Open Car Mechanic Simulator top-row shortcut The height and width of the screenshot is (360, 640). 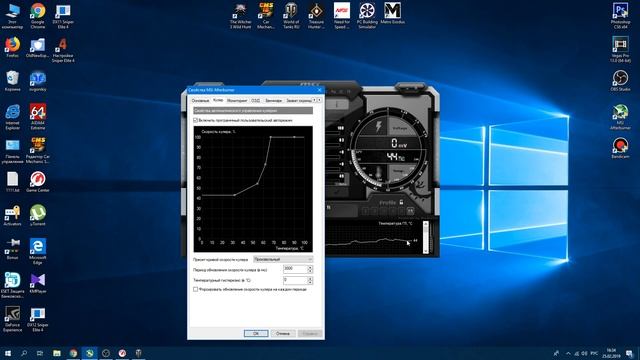pyautogui.click(x=266, y=16)
